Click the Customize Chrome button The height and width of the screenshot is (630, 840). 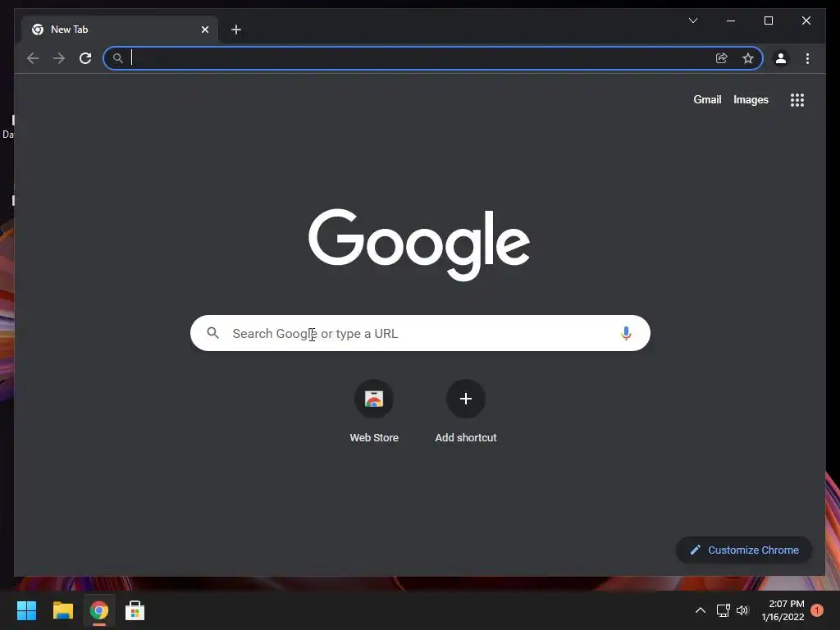point(744,550)
